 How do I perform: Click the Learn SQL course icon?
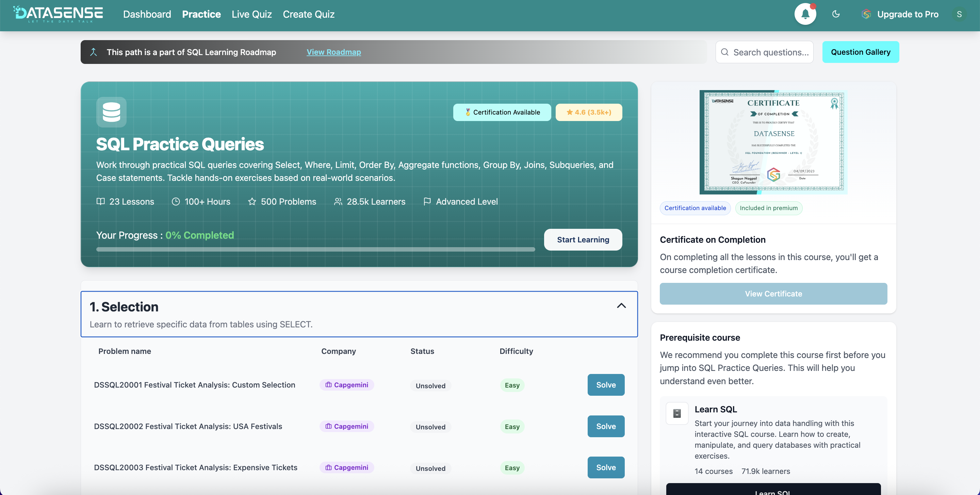tap(677, 413)
